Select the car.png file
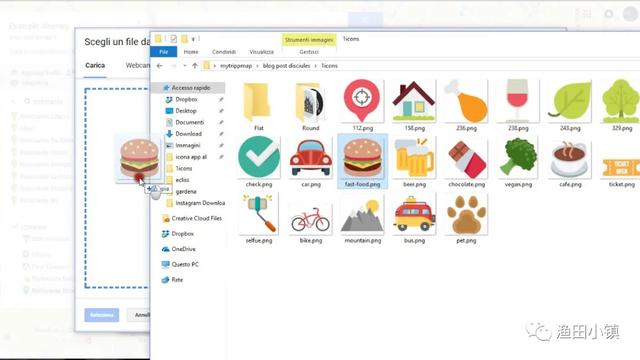 pyautogui.click(x=311, y=162)
